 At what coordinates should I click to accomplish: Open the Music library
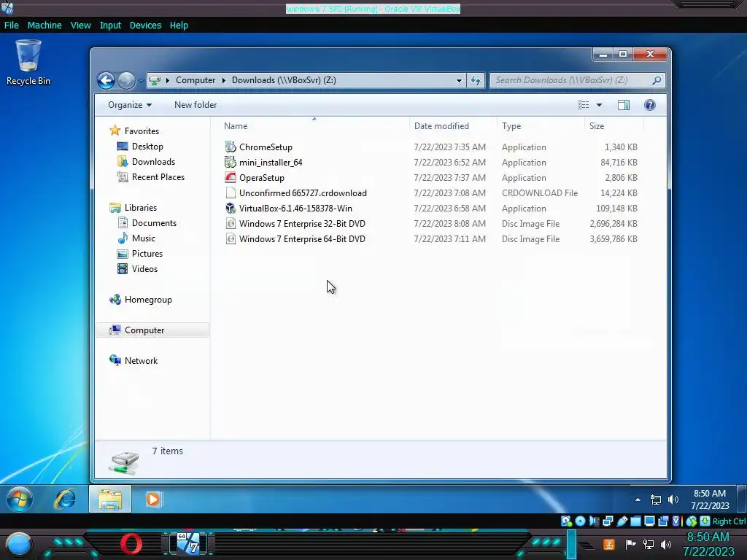(x=144, y=238)
